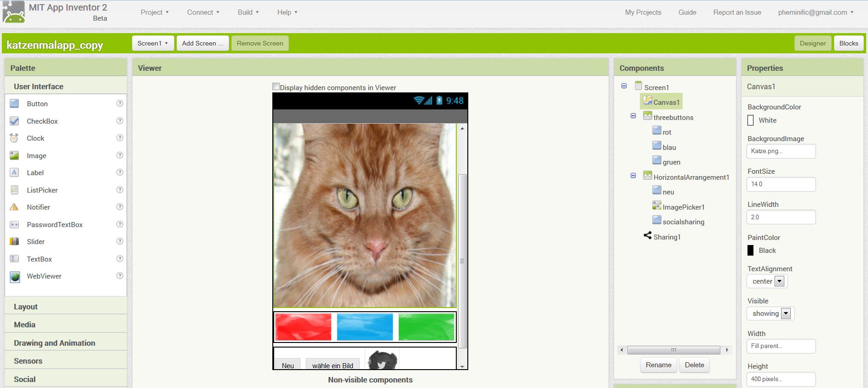868x388 pixels.
Task: Open help for Notifier component
Action: tap(120, 207)
